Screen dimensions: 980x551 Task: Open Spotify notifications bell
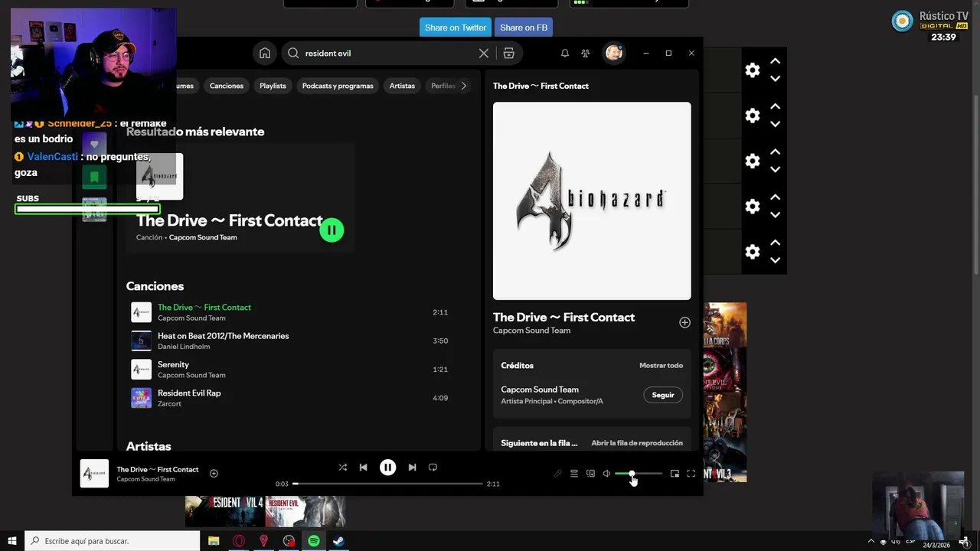click(x=564, y=53)
